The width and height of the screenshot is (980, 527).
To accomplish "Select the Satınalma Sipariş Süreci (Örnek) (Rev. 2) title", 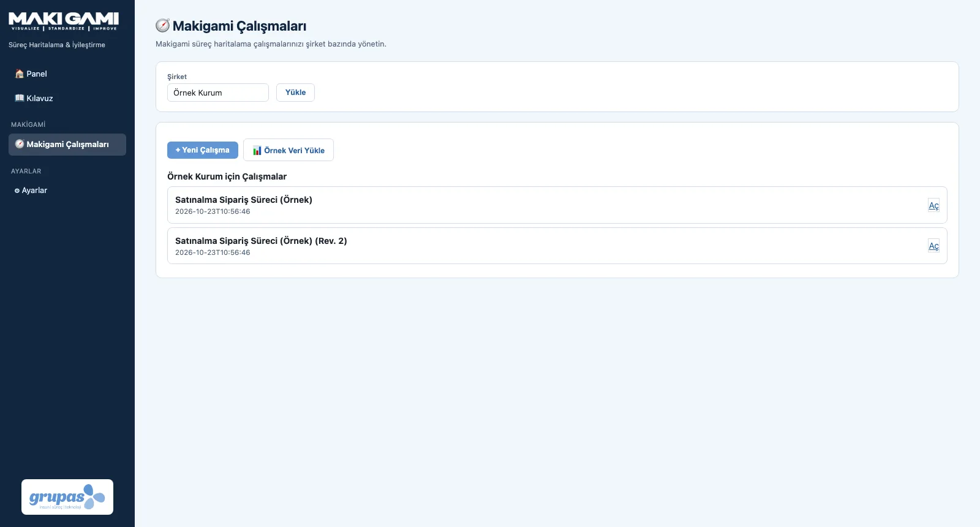I will [261, 241].
